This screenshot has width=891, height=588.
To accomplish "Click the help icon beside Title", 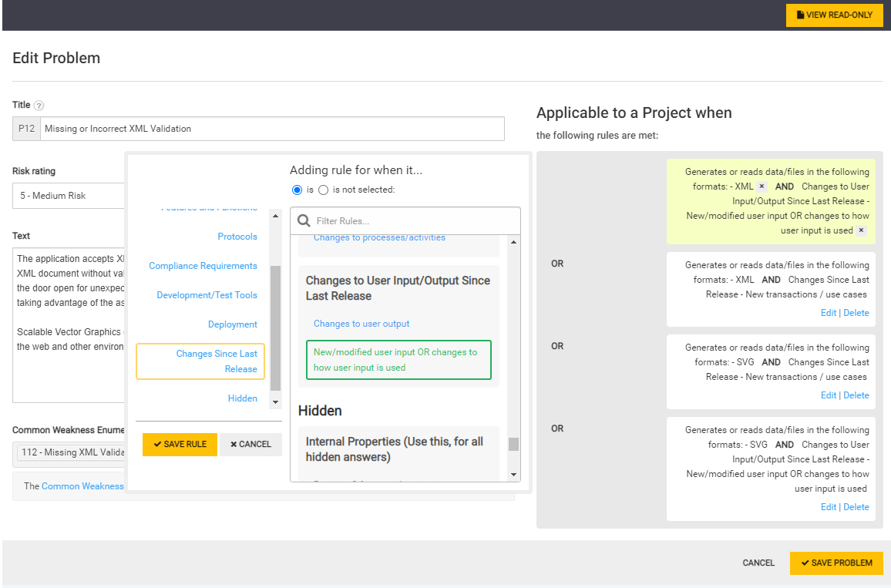I will (39, 106).
